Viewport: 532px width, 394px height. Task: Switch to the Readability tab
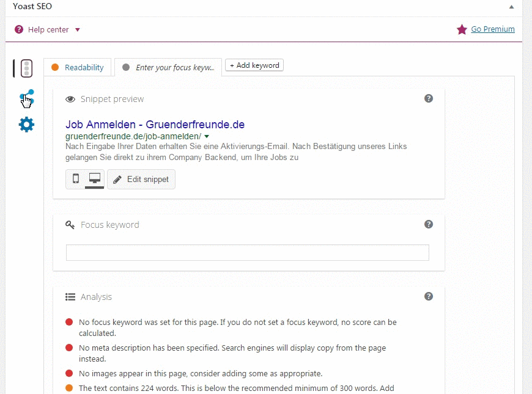point(78,67)
